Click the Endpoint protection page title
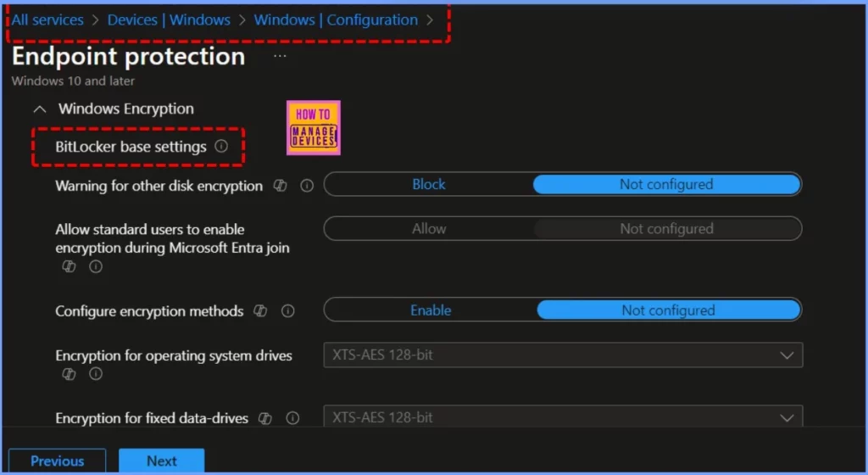The height and width of the screenshot is (475, 868). (x=129, y=57)
